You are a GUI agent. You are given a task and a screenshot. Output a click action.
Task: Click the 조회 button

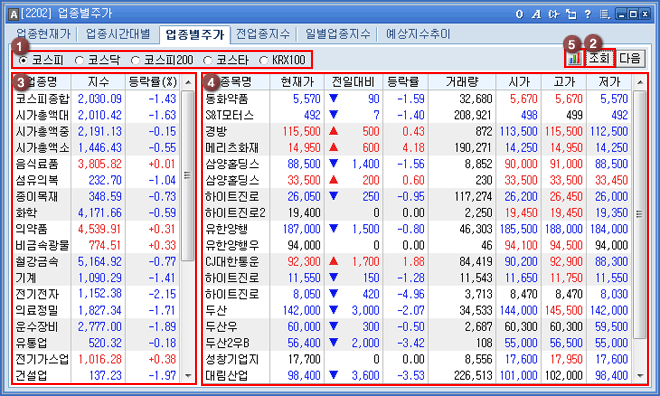click(599, 58)
